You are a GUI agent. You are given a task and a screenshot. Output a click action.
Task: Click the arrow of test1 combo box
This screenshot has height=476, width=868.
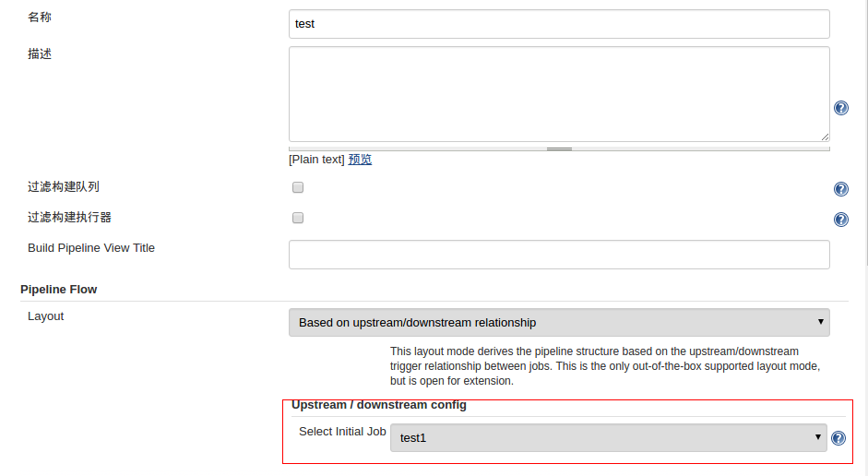click(817, 437)
